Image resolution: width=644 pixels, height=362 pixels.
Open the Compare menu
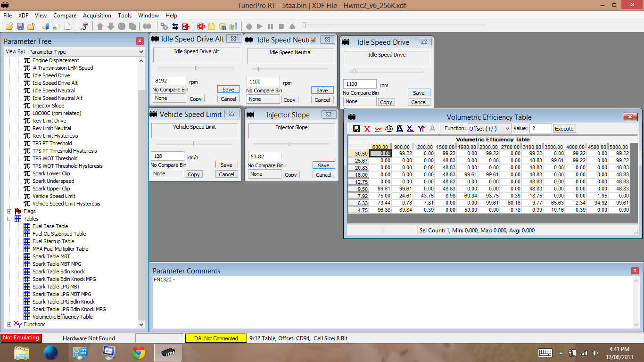click(x=65, y=16)
